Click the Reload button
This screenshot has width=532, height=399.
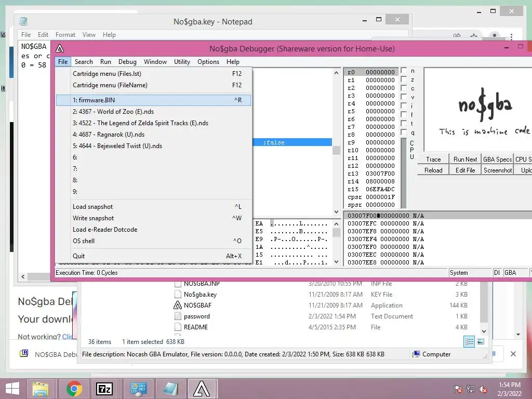pyautogui.click(x=433, y=170)
